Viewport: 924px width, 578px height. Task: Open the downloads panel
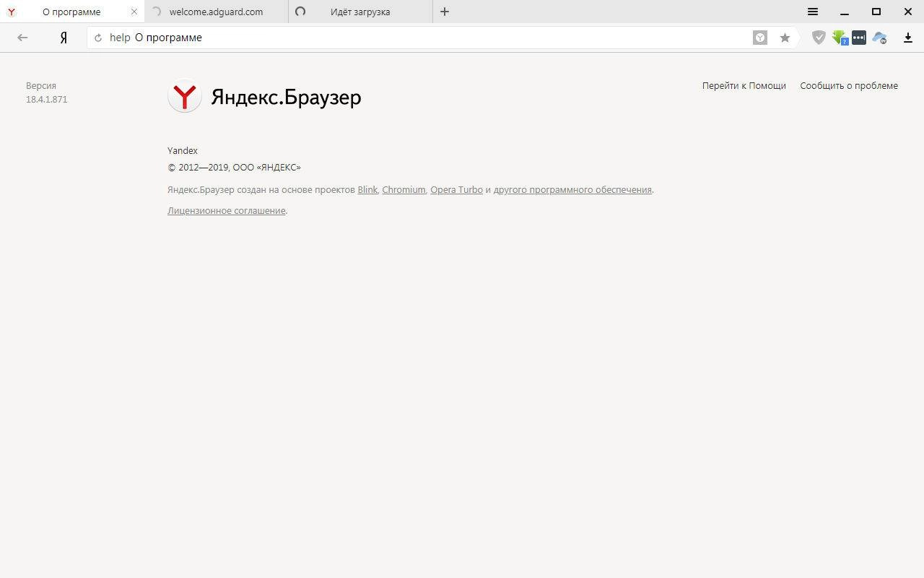[908, 38]
